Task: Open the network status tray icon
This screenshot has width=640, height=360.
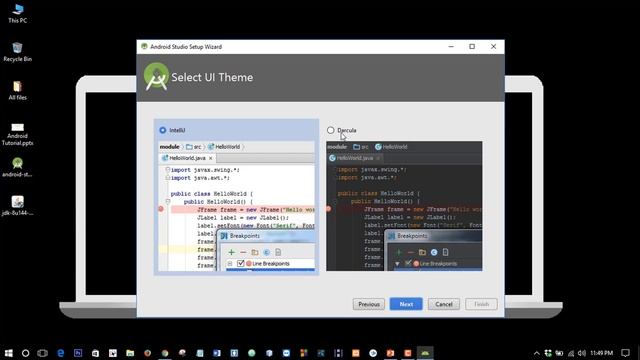Action: [571, 353]
